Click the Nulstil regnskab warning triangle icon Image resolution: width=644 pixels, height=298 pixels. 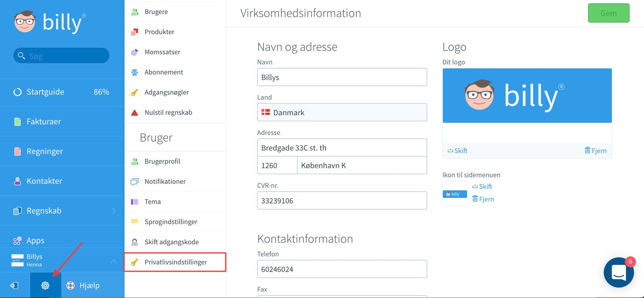[x=134, y=113]
